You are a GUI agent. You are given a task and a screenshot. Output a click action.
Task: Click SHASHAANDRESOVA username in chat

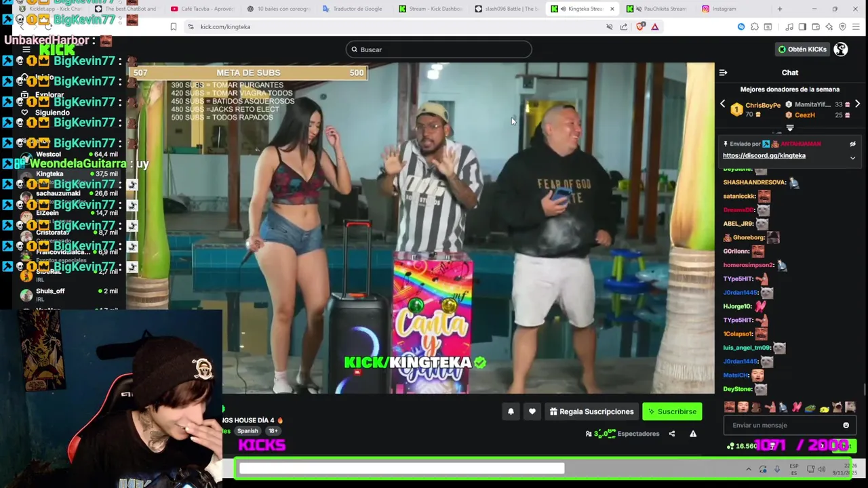(x=754, y=182)
